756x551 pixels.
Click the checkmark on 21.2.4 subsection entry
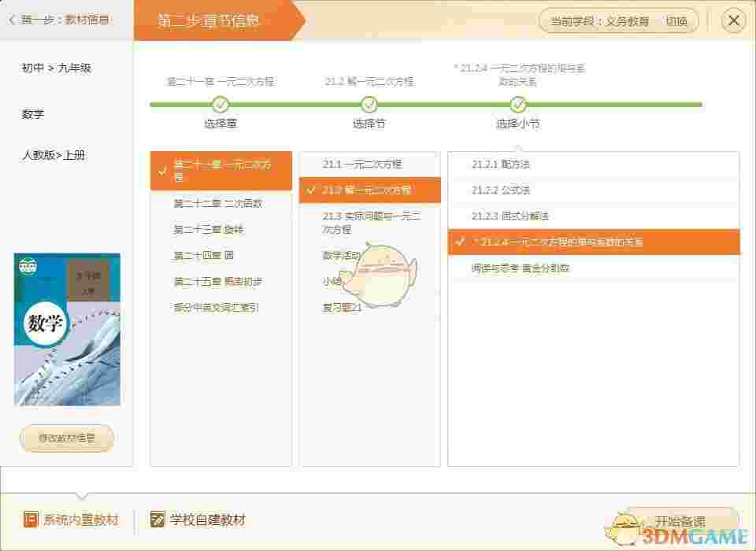pyautogui.click(x=459, y=242)
